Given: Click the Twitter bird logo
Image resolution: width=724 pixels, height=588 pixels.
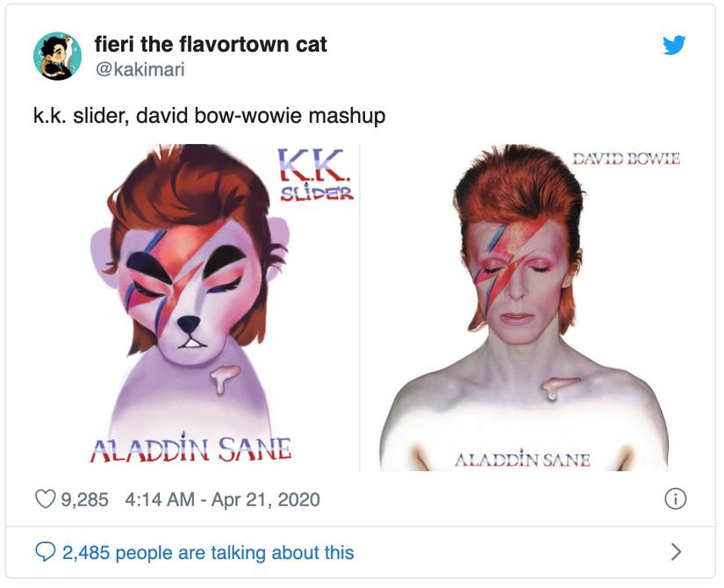Looking at the screenshot, I should (674, 44).
